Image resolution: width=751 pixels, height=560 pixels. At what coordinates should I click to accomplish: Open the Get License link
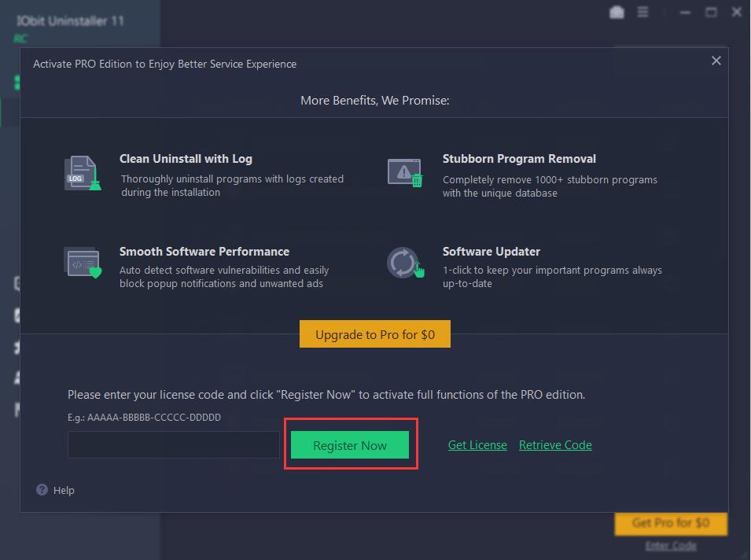[477, 445]
